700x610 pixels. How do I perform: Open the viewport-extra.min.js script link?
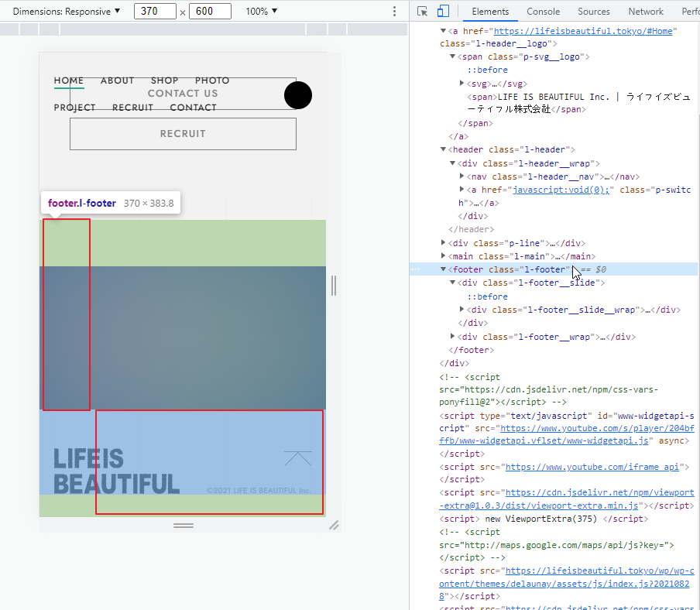[567, 499]
